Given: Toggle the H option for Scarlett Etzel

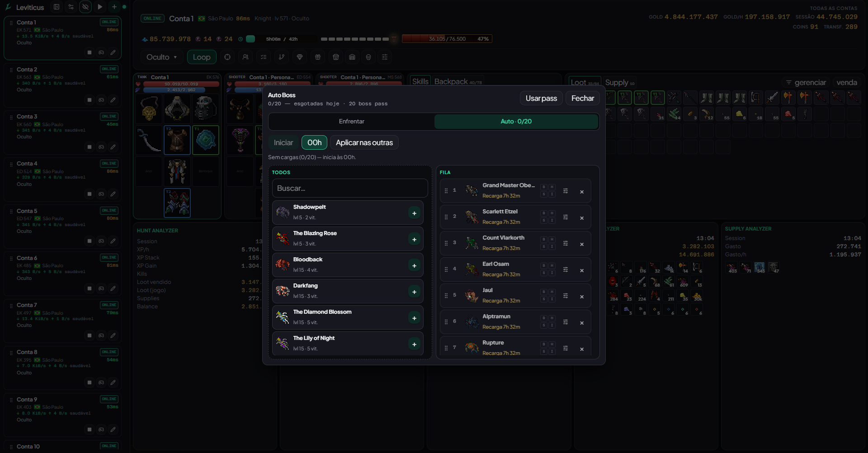Looking at the screenshot, I should point(552,213).
